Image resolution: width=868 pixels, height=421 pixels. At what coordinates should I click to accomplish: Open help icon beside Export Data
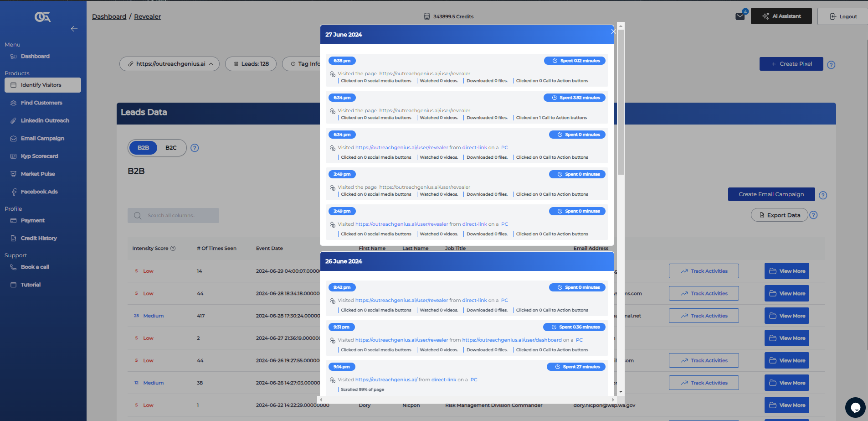coord(813,215)
